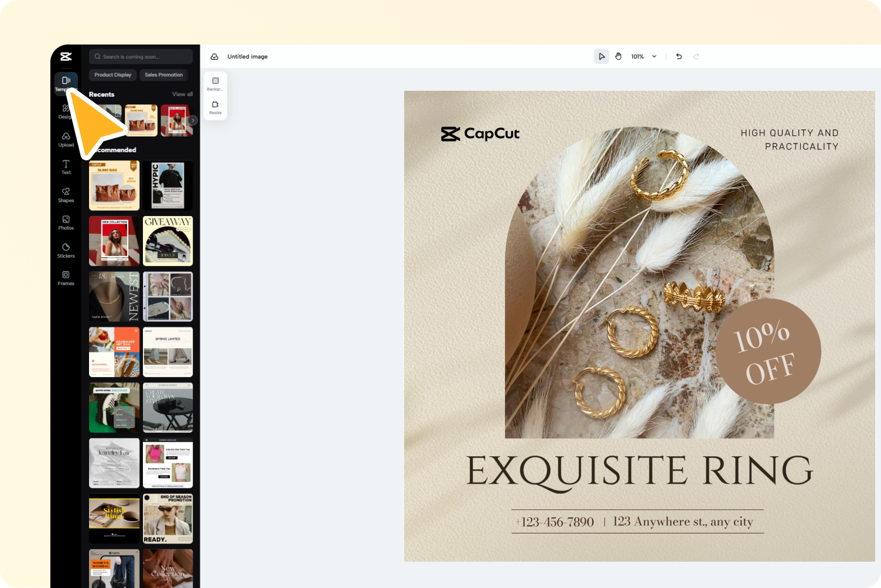The width and height of the screenshot is (881, 588).
Task: Open the 101% zoom dropdown
Action: click(644, 57)
